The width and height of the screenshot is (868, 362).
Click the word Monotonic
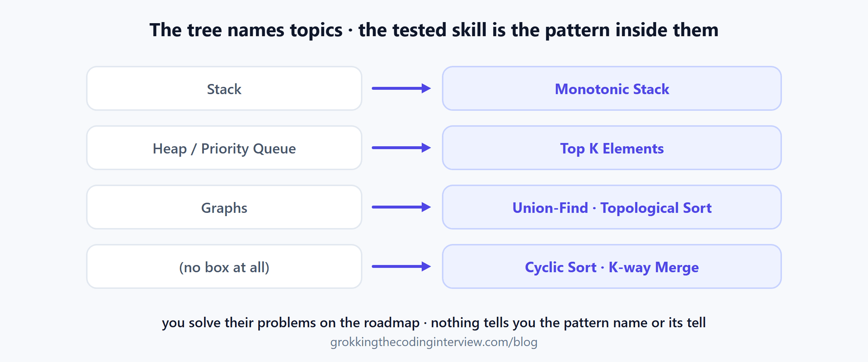pyautogui.click(x=592, y=89)
